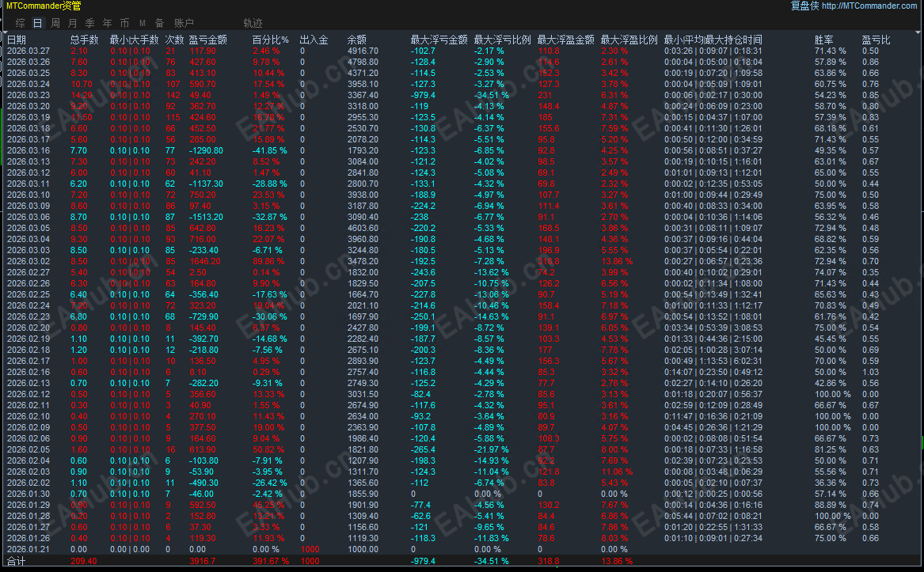Image resolution: width=924 pixels, height=572 pixels.
Task: Click the M view icon
Action: (142, 22)
